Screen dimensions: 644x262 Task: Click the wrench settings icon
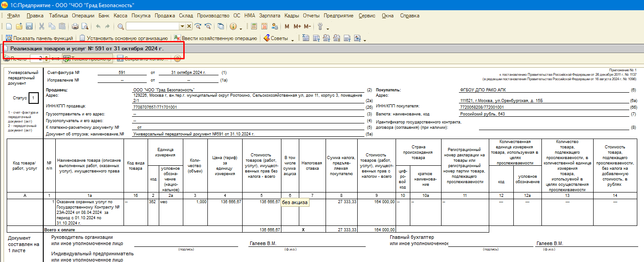[x=320, y=26]
